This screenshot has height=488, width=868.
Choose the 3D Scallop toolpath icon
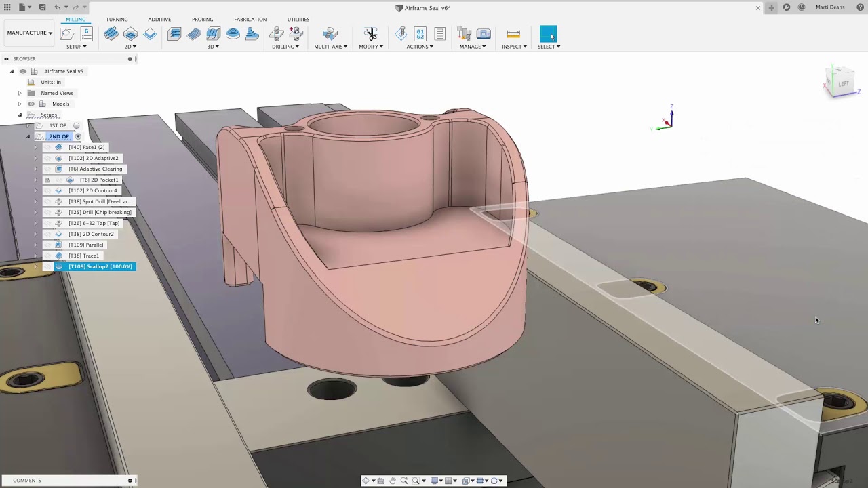pyautogui.click(x=233, y=34)
